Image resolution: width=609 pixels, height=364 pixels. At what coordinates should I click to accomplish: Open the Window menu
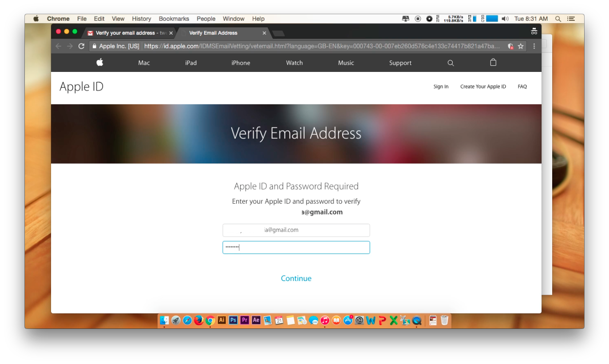(x=233, y=19)
